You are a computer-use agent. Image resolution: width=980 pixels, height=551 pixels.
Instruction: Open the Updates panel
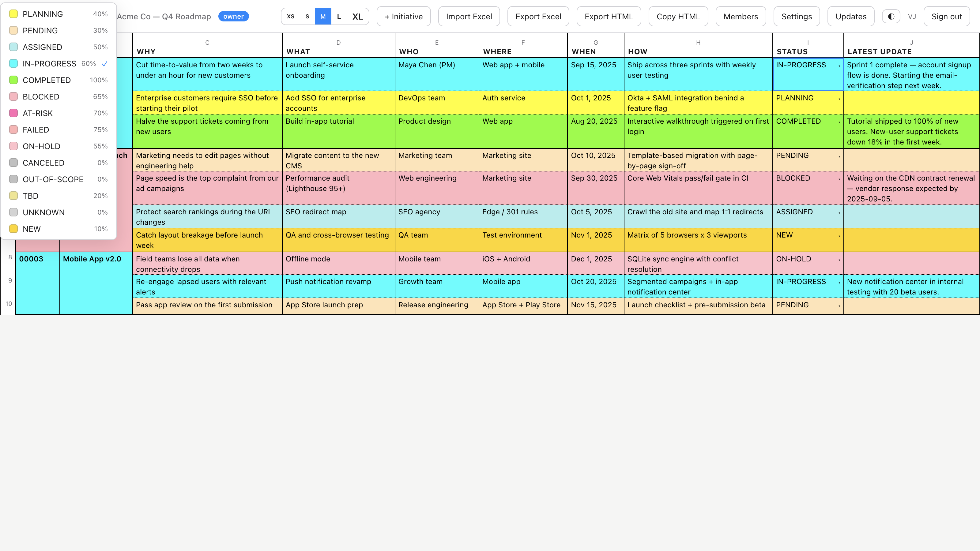click(851, 16)
